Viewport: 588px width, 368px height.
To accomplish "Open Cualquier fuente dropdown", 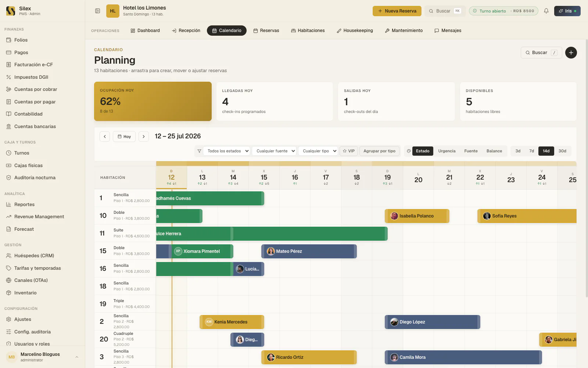I will pyautogui.click(x=274, y=151).
